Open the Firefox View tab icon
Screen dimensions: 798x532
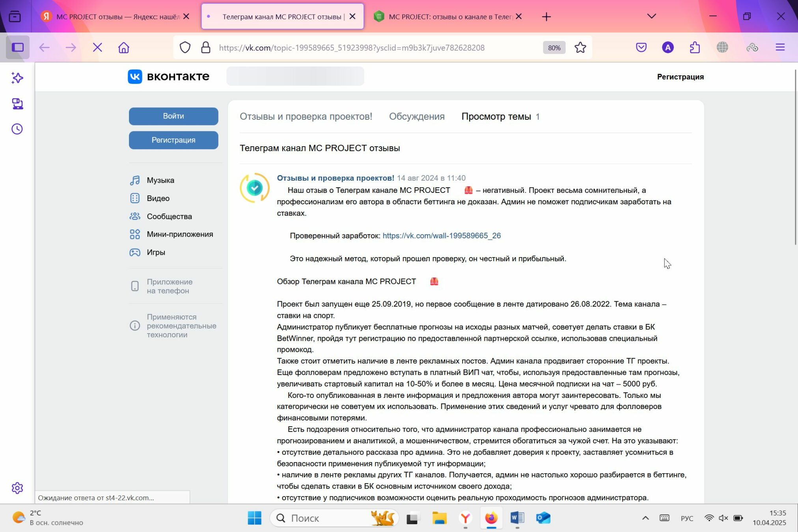tap(15, 17)
